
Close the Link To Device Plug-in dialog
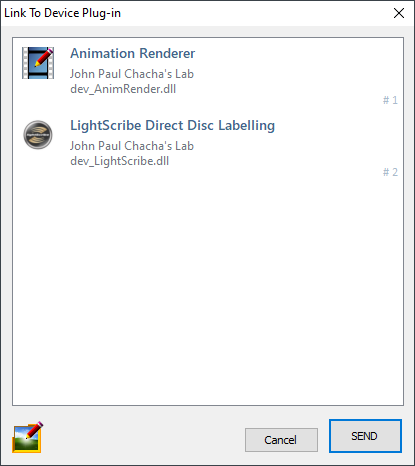pos(399,13)
